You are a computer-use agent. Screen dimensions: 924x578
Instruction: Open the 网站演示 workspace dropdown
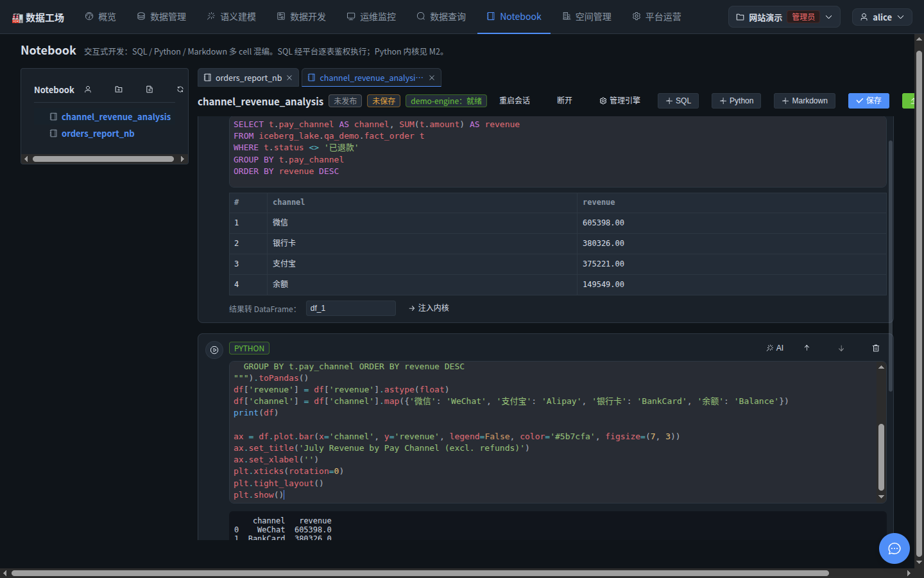pos(784,17)
